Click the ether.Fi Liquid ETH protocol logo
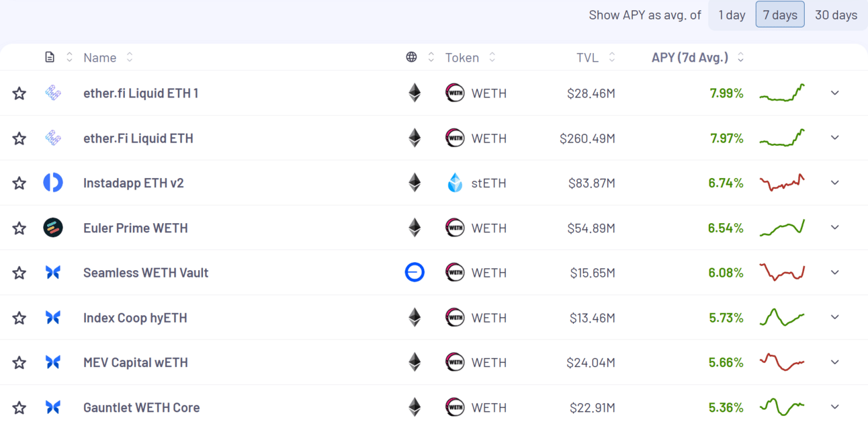The height and width of the screenshot is (422, 868). (x=53, y=138)
